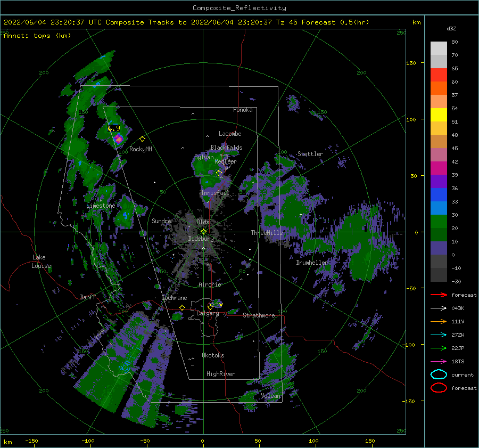The height and width of the screenshot is (448, 479).
Task: Click the Stettler city label
Action: tap(310, 154)
